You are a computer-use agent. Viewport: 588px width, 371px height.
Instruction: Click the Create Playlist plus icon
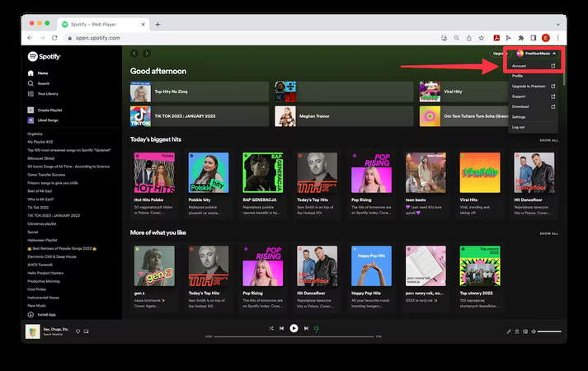[x=31, y=110]
